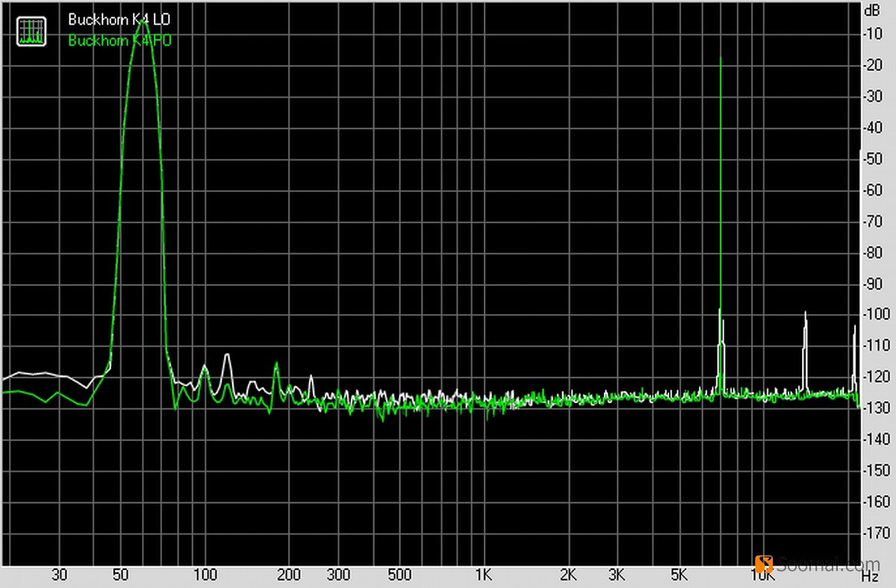Click the dB unit label on the vertical axis
The image size is (896, 588).
click(x=872, y=10)
